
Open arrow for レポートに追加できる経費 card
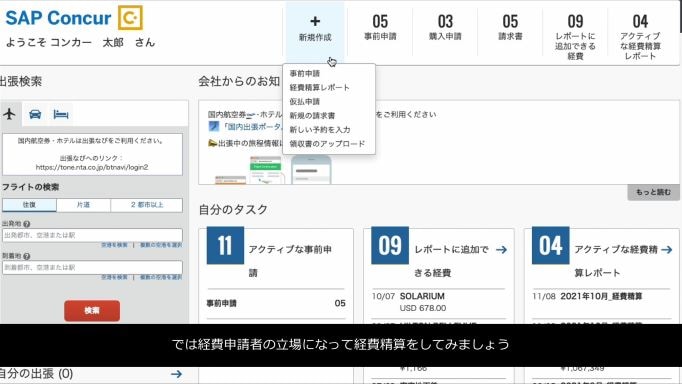pos(501,250)
